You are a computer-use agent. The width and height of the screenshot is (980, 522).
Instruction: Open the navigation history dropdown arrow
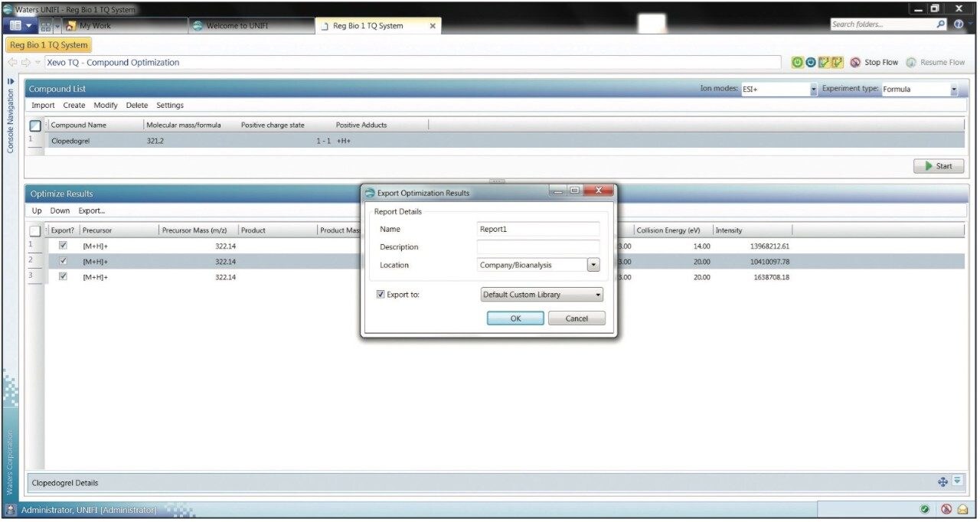point(38,63)
